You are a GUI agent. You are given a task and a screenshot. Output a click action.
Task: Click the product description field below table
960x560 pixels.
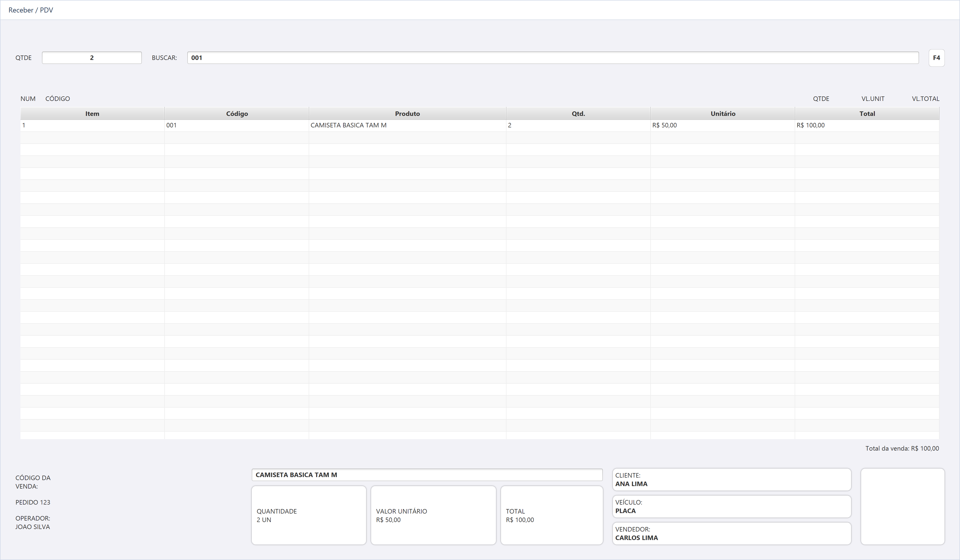coord(427,475)
